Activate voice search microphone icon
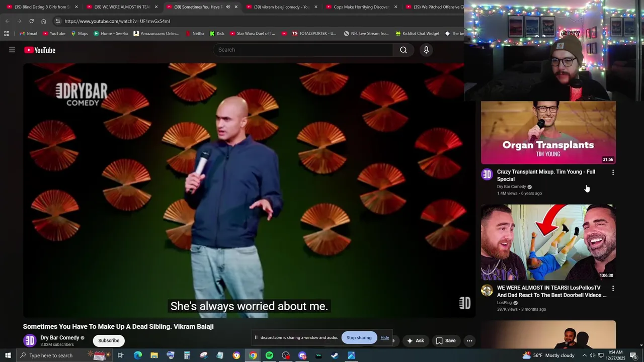The image size is (644, 362). tap(426, 50)
